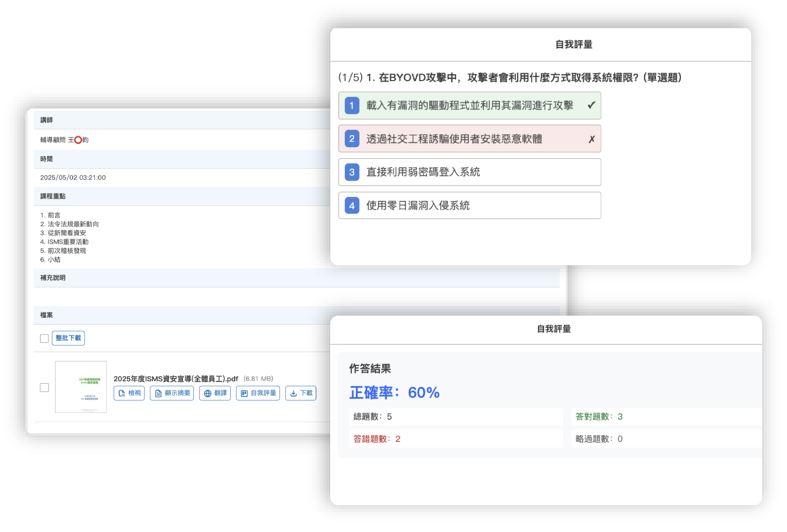Click the magnifier icon in 檢視 button
The width and height of the screenshot is (787, 532).
pos(122,393)
